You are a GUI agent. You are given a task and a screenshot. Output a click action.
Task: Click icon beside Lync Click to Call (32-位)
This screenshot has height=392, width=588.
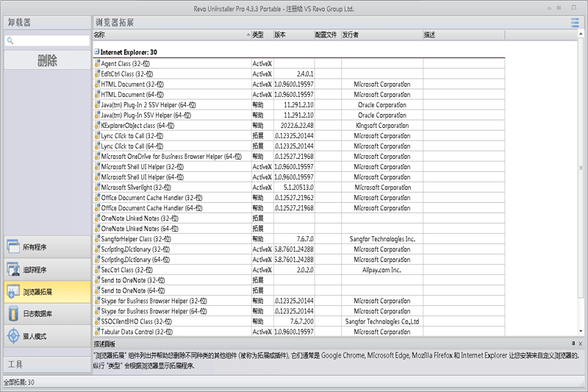click(x=97, y=136)
